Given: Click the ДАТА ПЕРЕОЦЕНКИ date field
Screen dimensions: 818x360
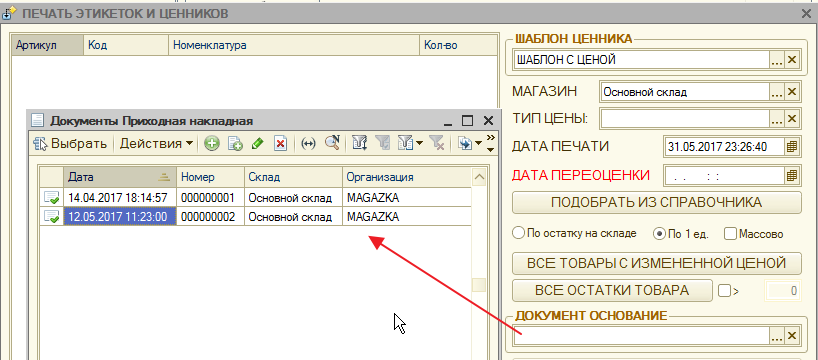Looking at the screenshot, I should [x=724, y=175].
